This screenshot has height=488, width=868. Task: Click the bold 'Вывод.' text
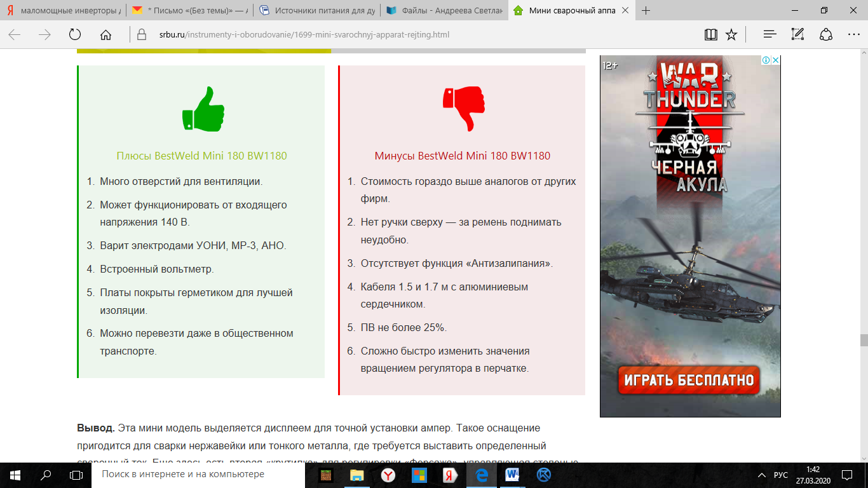pyautogui.click(x=96, y=428)
